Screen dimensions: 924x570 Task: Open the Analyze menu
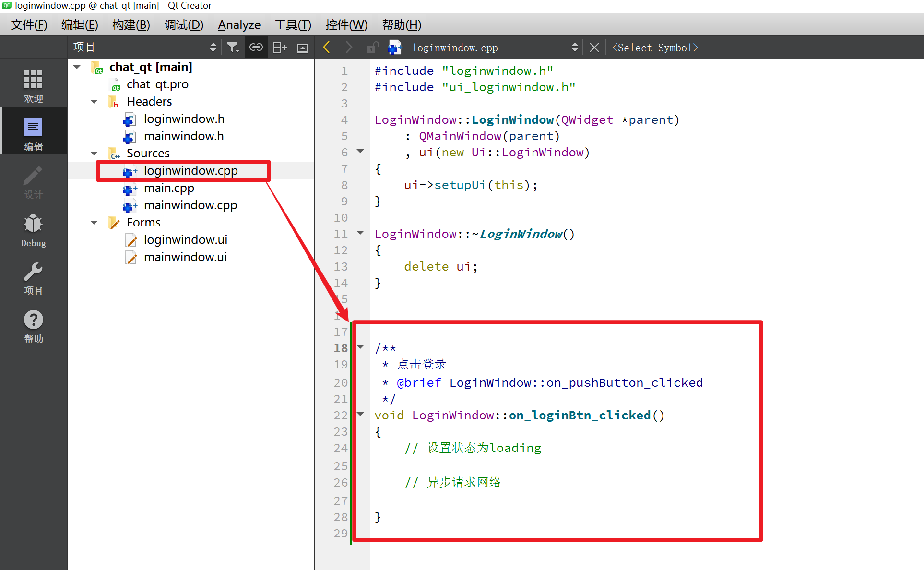point(239,25)
